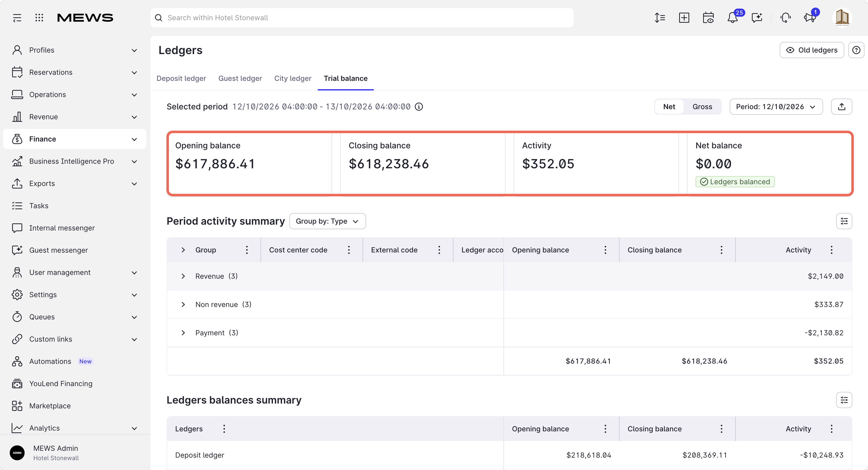The image size is (868, 470).
Task: Open Closing balance column options in ledgers summary
Action: pyautogui.click(x=721, y=429)
